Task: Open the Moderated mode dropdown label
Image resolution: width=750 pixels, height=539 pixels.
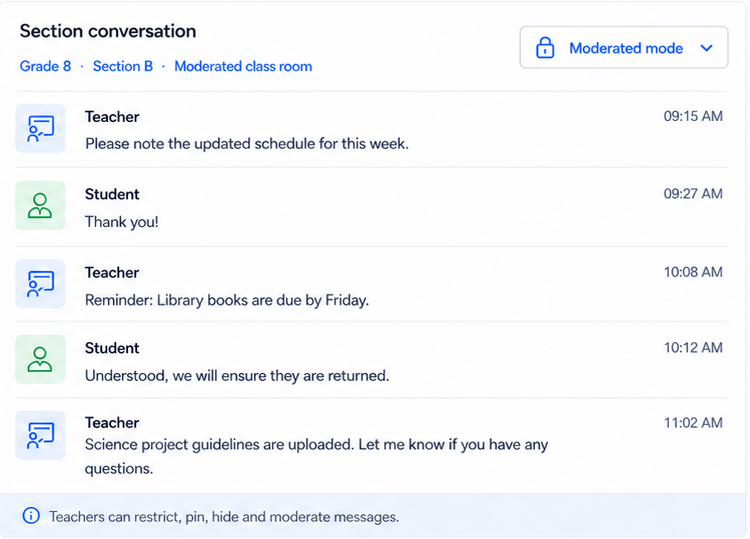Action: point(626,48)
